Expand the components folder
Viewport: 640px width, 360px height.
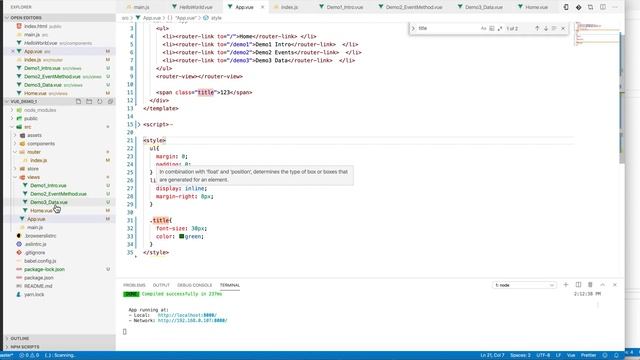coord(16,144)
